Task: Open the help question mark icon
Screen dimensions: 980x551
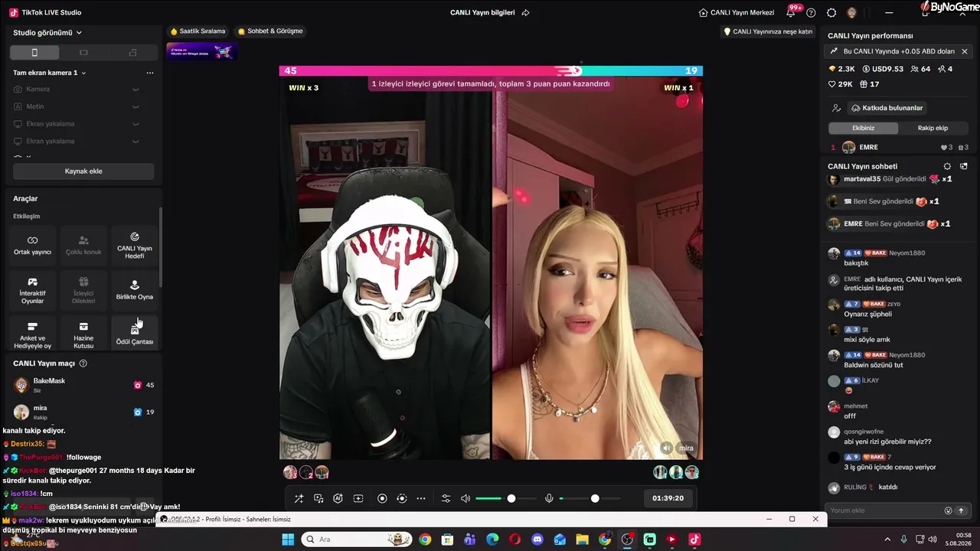Action: [x=811, y=13]
